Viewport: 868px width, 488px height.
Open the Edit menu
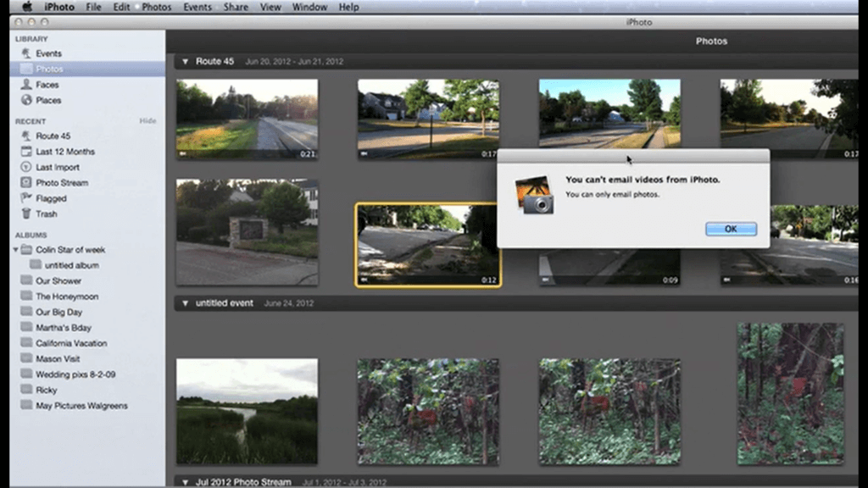click(x=121, y=7)
